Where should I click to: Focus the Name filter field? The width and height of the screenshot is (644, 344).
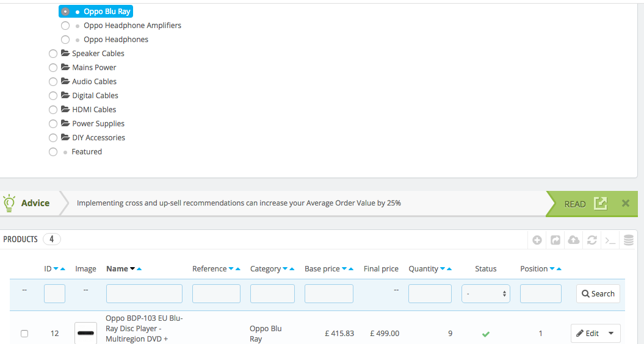pos(144,293)
